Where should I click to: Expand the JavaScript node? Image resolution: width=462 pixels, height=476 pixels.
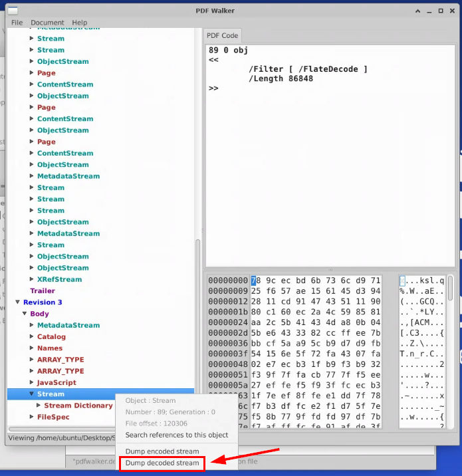coord(31,382)
